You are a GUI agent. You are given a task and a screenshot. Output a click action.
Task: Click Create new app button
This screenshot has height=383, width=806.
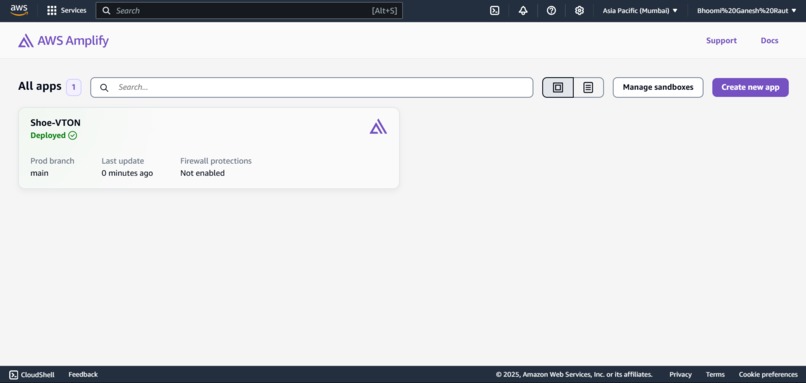point(750,87)
